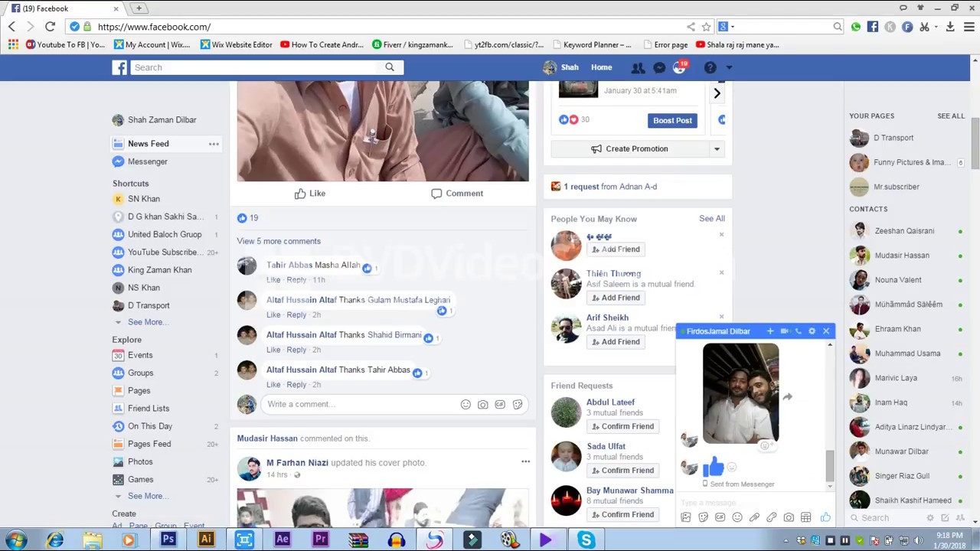The image size is (980, 551).
Task: Send thumbs-up like in chat window
Action: coord(825,518)
